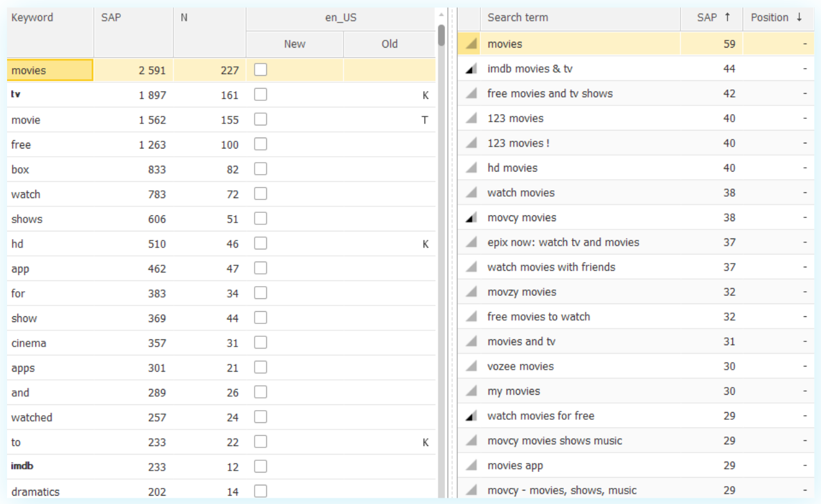
Task: Enable the New checkbox for keyword 'cinema'
Action: pyautogui.click(x=260, y=343)
